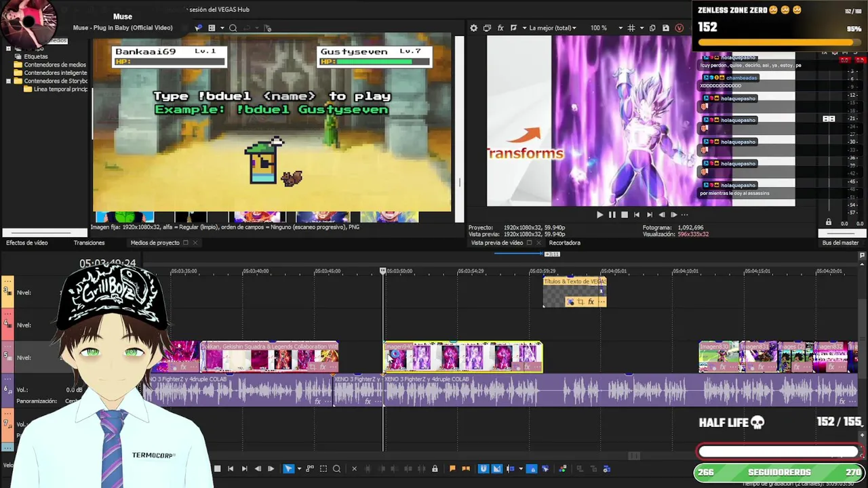Pause the video preview
Screen dimensions: 868x488
(x=612, y=215)
